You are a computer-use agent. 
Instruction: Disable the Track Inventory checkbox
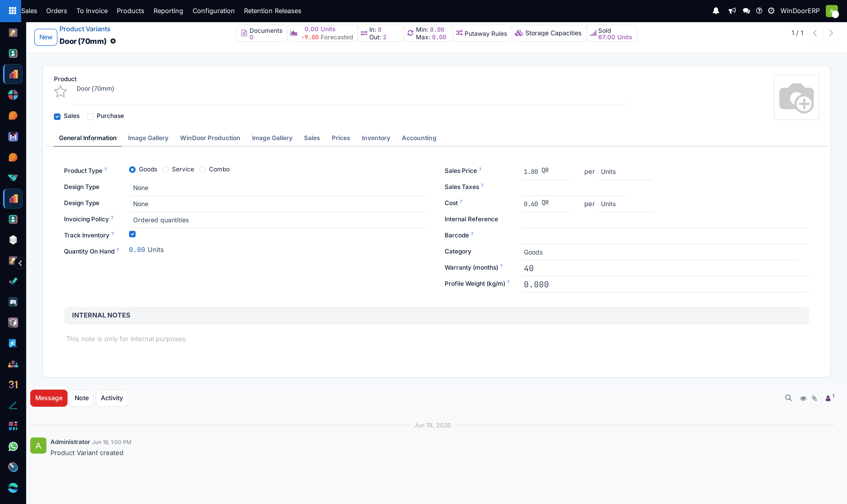132,234
